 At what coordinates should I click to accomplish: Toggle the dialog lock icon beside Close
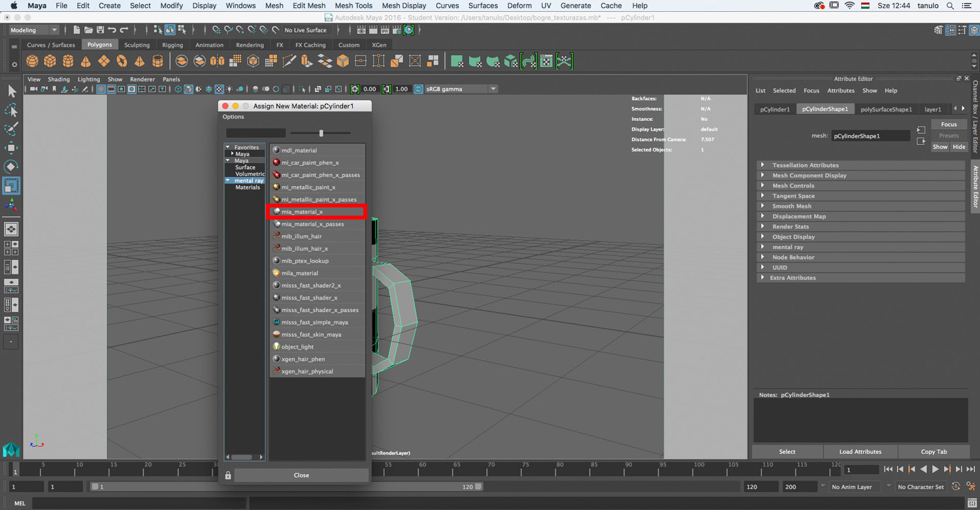point(228,475)
